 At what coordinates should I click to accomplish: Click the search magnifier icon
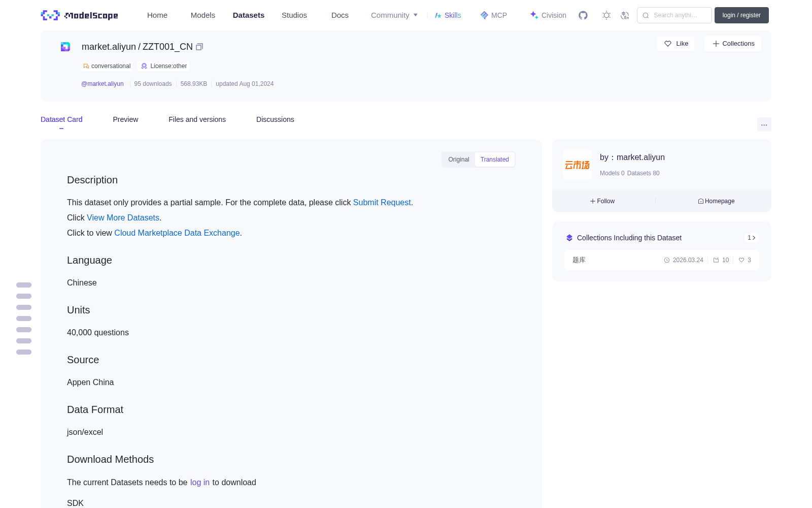tap(646, 15)
